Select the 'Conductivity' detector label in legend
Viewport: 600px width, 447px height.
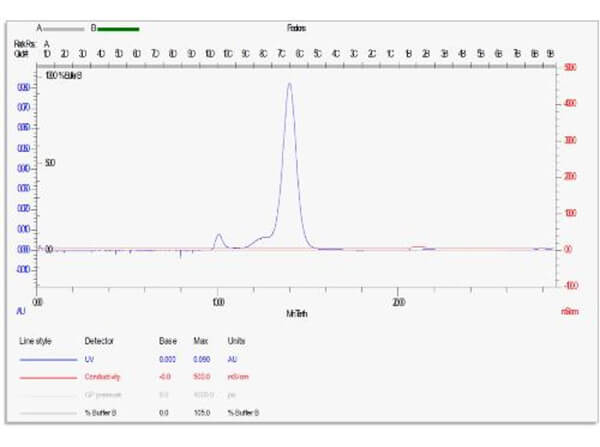click(102, 377)
